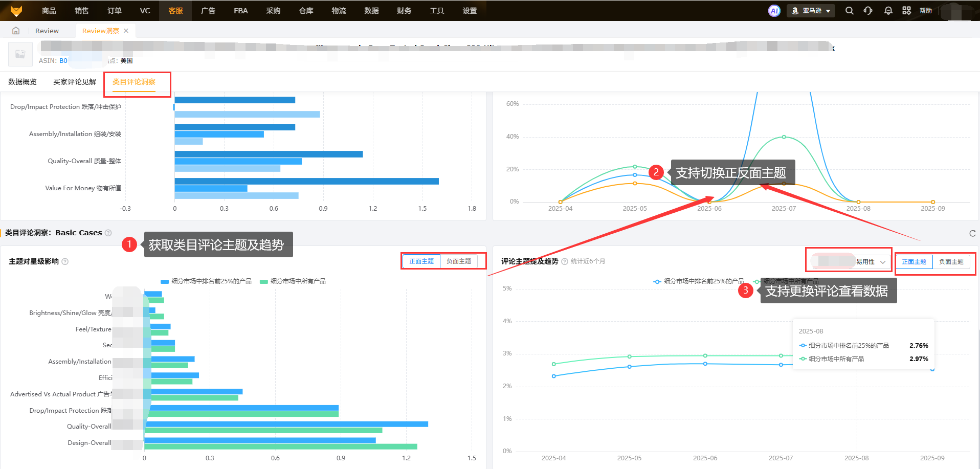Image resolution: width=980 pixels, height=469 pixels.
Task: Open the 数据概览 tab
Action: pos(23,82)
